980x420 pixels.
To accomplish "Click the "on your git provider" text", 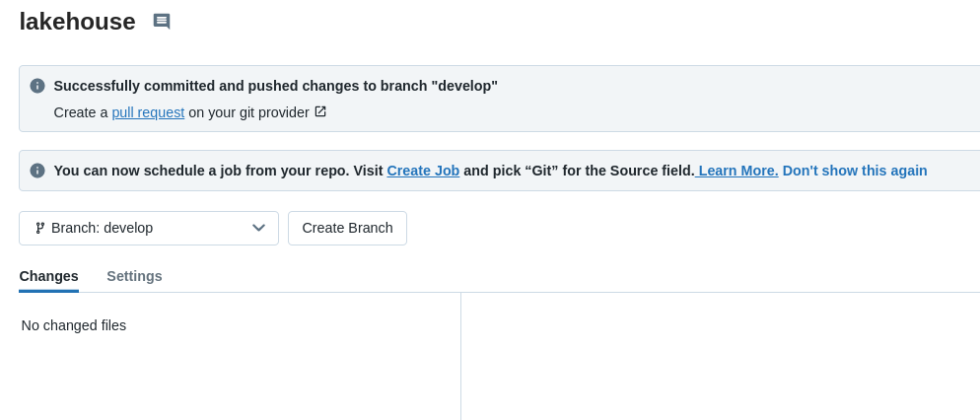I will (x=248, y=112).
